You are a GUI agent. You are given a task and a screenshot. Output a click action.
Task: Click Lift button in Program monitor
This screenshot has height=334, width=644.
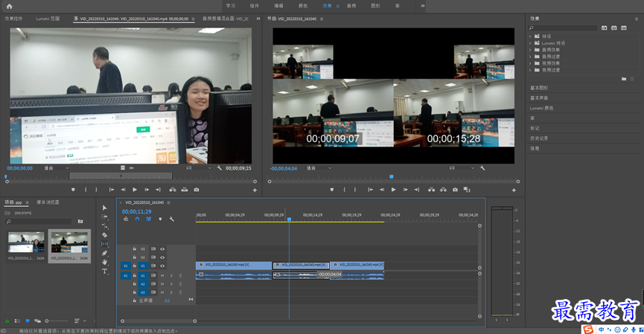tap(431, 190)
